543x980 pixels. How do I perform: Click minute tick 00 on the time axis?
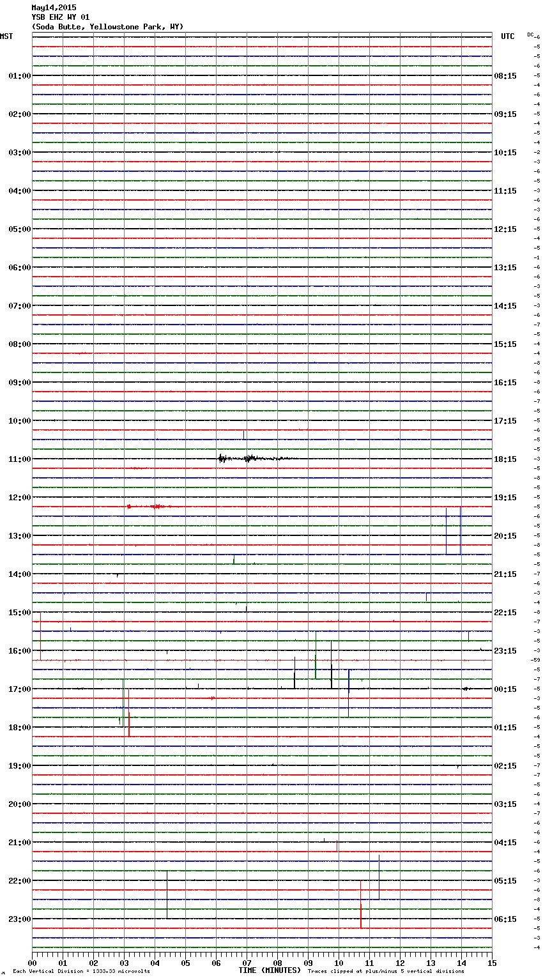click(32, 963)
